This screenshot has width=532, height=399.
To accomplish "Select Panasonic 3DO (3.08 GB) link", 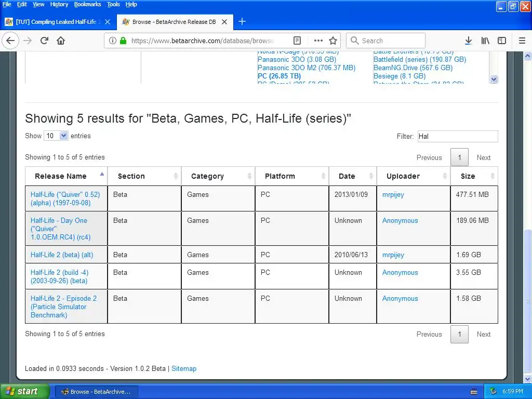I will tap(297, 59).
